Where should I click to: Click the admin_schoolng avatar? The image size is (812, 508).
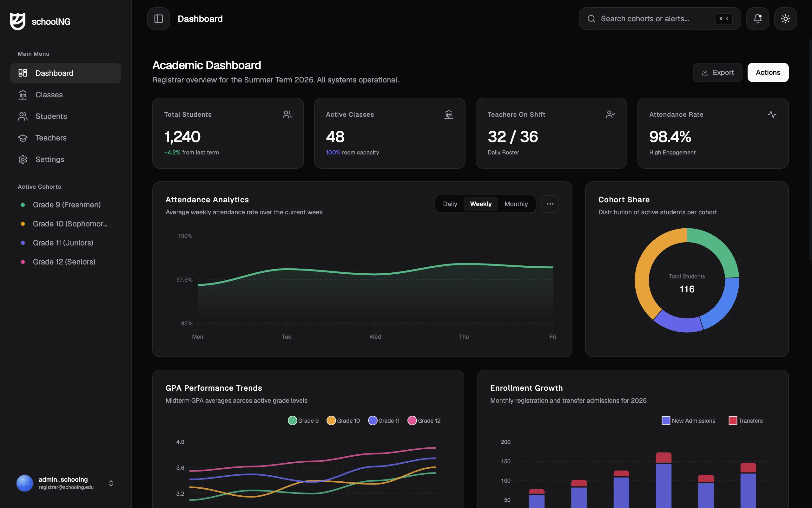point(25,483)
